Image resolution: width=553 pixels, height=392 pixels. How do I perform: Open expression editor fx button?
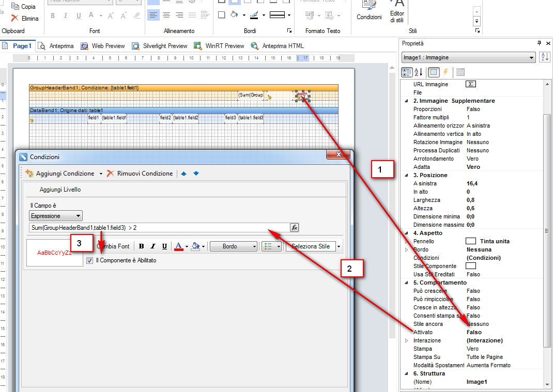(295, 227)
